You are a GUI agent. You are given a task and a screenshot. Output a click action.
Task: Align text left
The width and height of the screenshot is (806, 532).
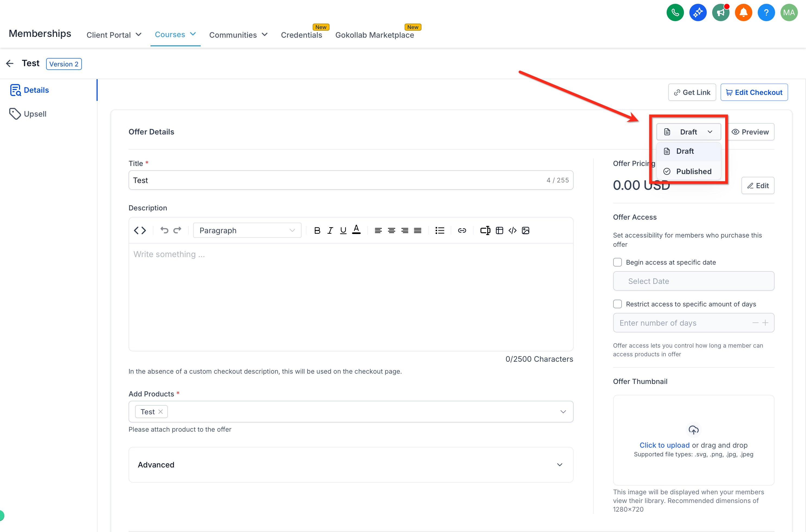click(378, 230)
